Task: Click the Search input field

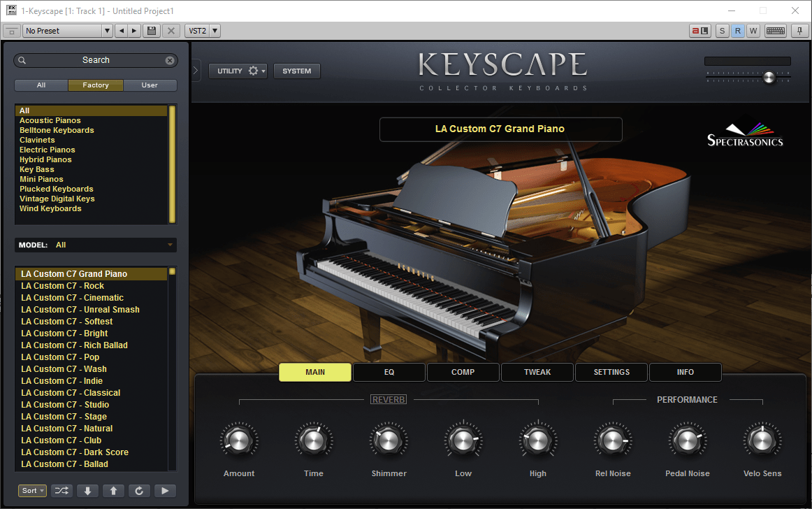Action: (96, 60)
